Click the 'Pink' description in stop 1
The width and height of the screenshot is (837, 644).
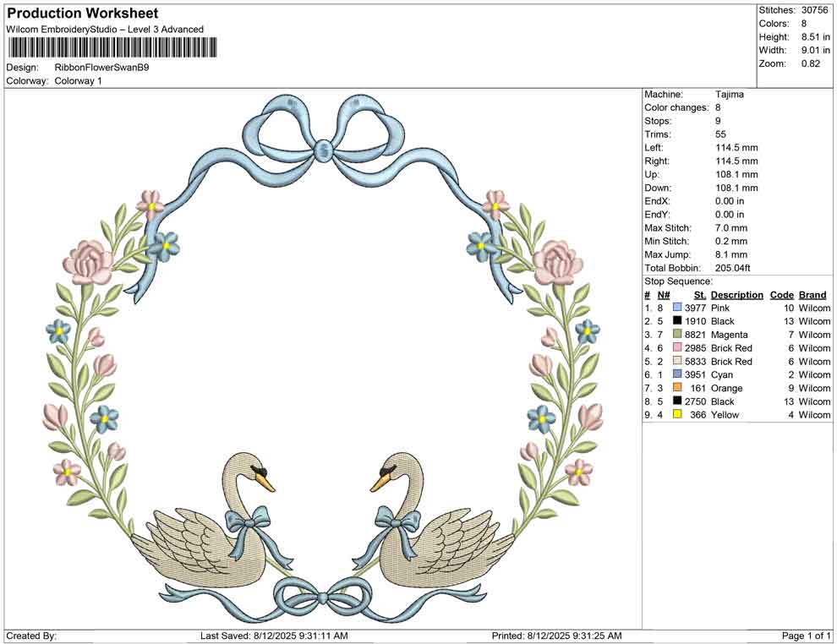coord(720,308)
